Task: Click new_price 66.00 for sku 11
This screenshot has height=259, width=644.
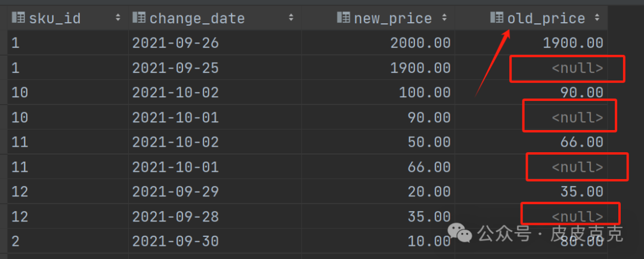Action: (429, 167)
